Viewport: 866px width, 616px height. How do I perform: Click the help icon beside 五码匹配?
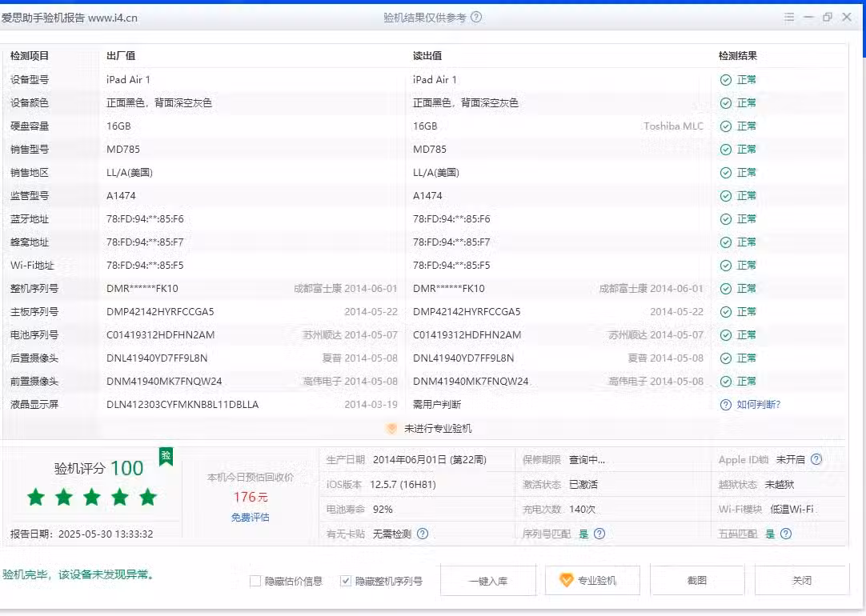(786, 534)
